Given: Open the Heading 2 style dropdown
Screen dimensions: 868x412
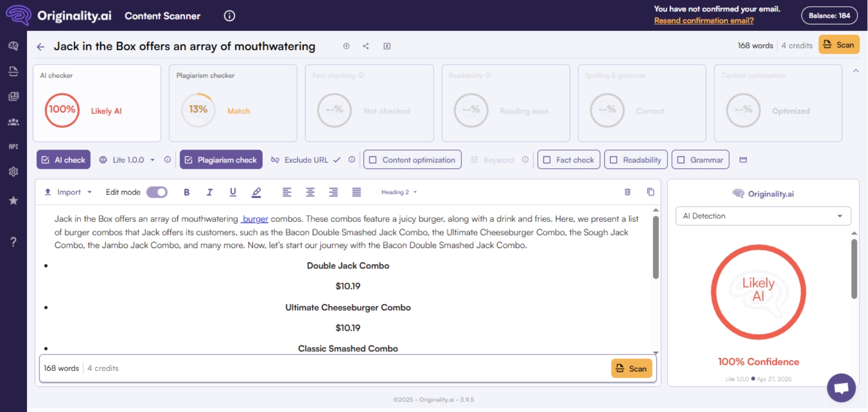Looking at the screenshot, I should pos(399,192).
